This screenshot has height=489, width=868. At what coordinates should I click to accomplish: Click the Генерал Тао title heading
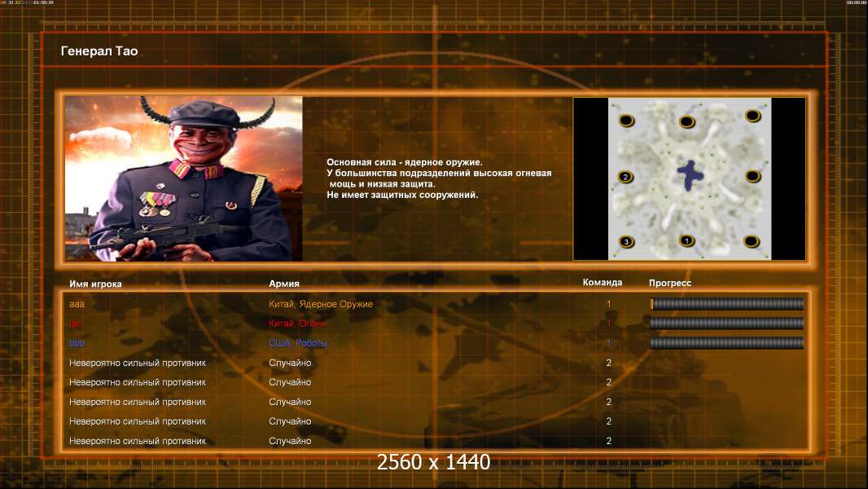click(99, 51)
